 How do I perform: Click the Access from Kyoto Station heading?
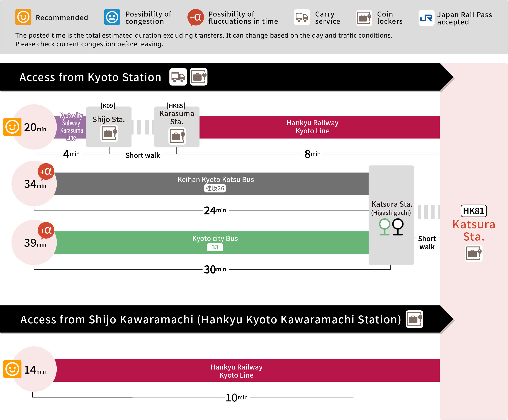(90, 77)
